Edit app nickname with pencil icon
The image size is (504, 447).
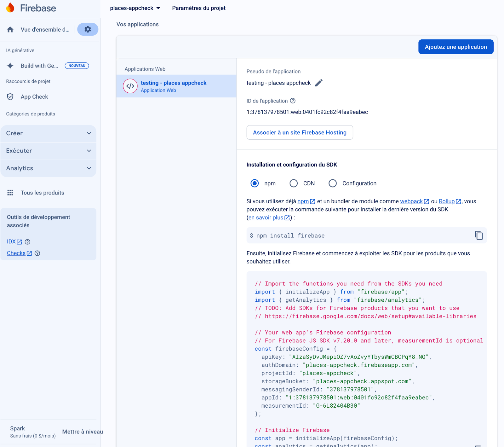pyautogui.click(x=319, y=83)
